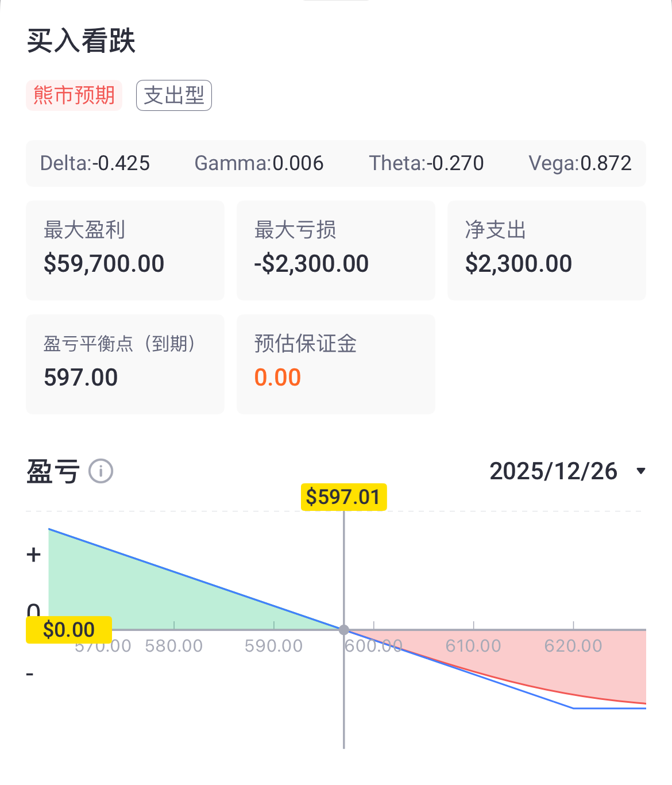672x785 pixels.
Task: Select the 最大盈利 $59,700.00 card
Action: tap(125, 250)
